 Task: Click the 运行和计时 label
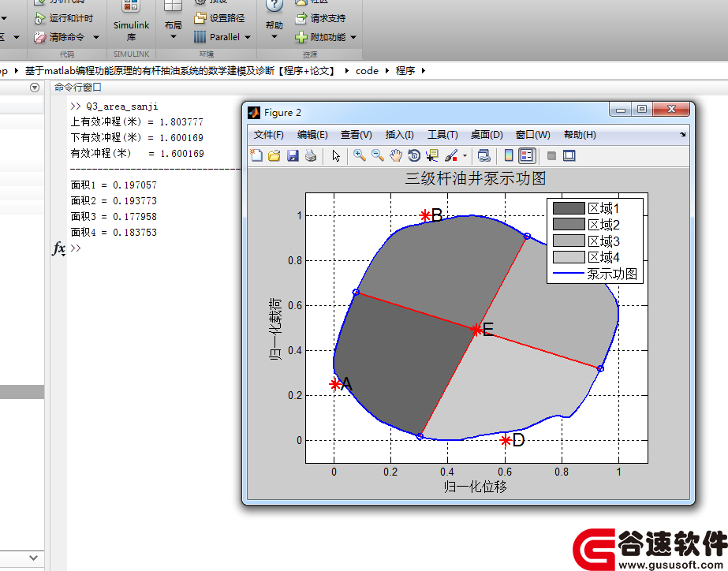[71, 18]
